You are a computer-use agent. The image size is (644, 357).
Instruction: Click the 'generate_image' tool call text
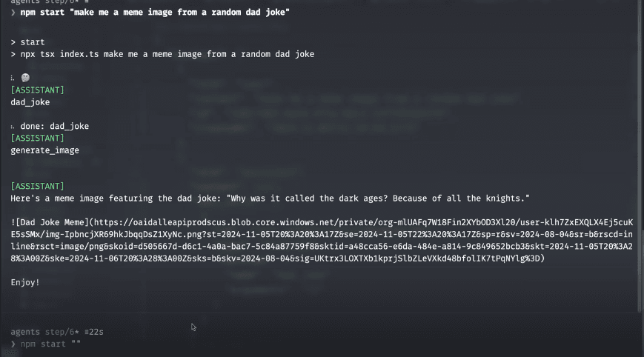pyautogui.click(x=44, y=150)
